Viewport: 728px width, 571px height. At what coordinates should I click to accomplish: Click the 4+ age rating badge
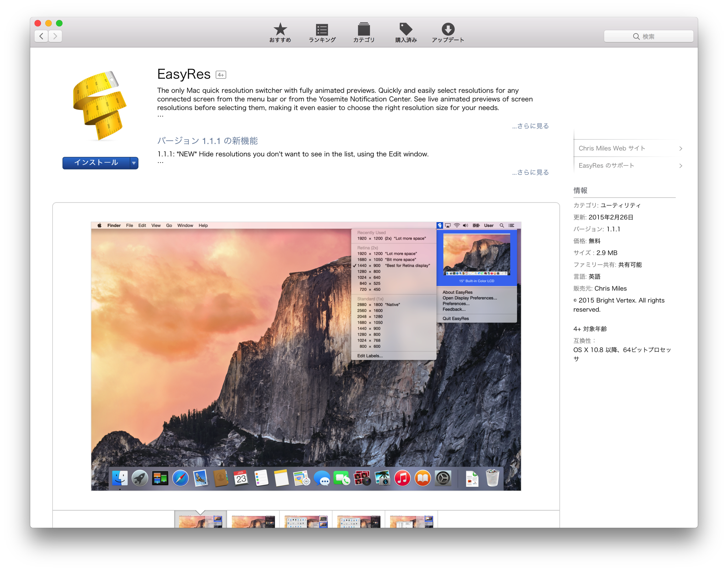click(x=221, y=75)
